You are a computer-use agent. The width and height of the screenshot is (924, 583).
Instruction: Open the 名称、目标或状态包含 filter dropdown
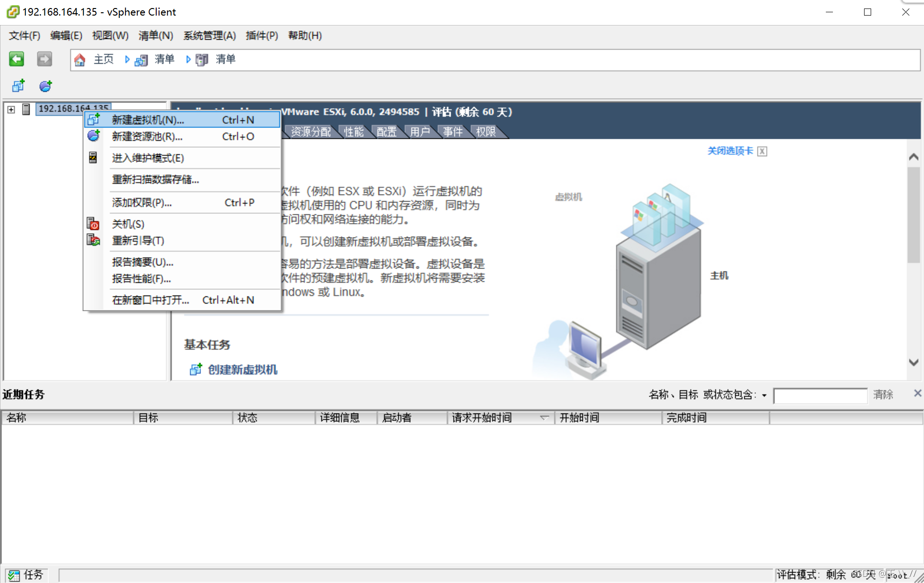point(764,396)
